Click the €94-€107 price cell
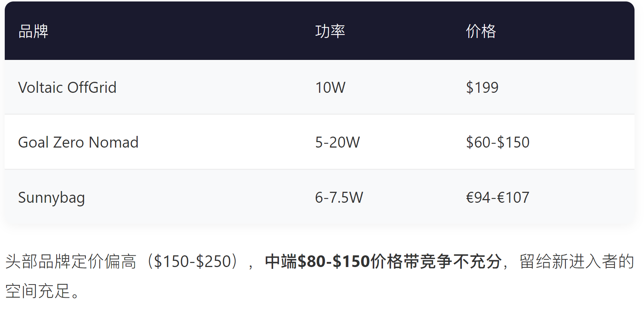 498,198
